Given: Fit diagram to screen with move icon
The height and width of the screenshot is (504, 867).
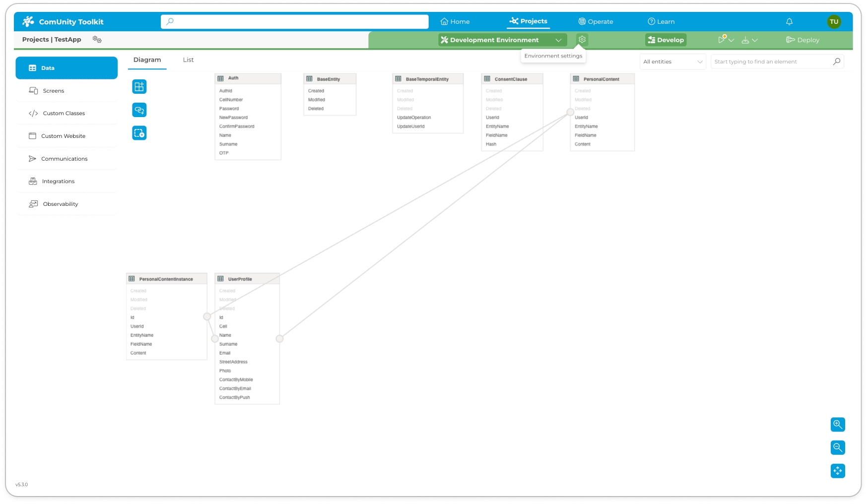Looking at the screenshot, I should pyautogui.click(x=837, y=471).
